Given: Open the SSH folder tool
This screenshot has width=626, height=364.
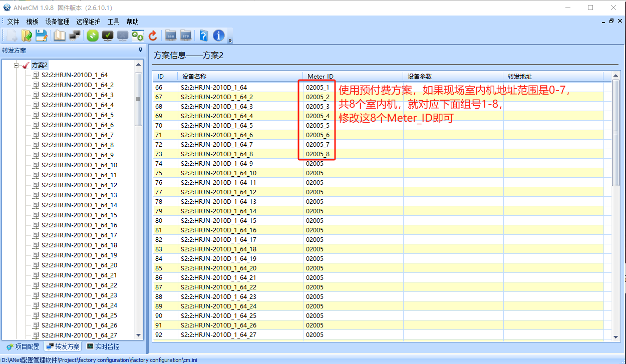Looking at the screenshot, I should point(171,36).
